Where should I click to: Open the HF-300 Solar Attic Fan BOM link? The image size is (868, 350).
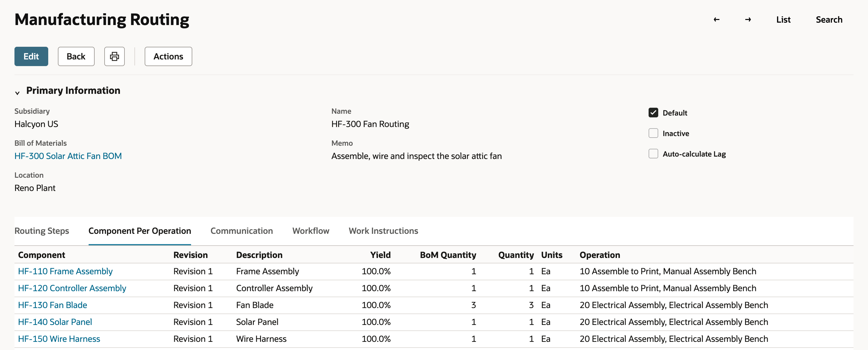(x=68, y=156)
